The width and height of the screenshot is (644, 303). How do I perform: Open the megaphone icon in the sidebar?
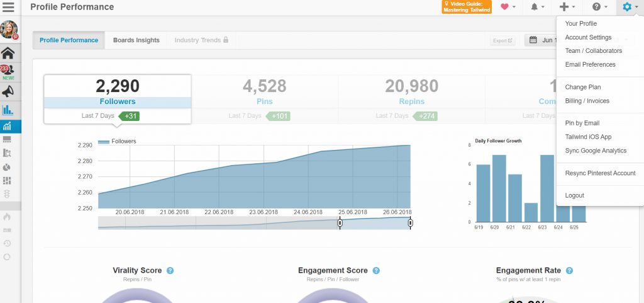[8, 92]
